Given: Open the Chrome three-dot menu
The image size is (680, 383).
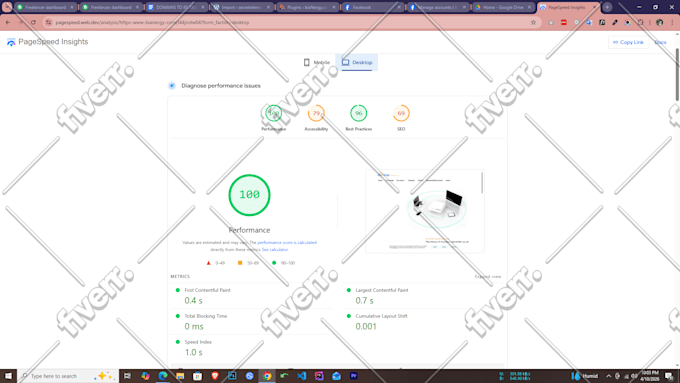Looking at the screenshot, I should point(672,22).
